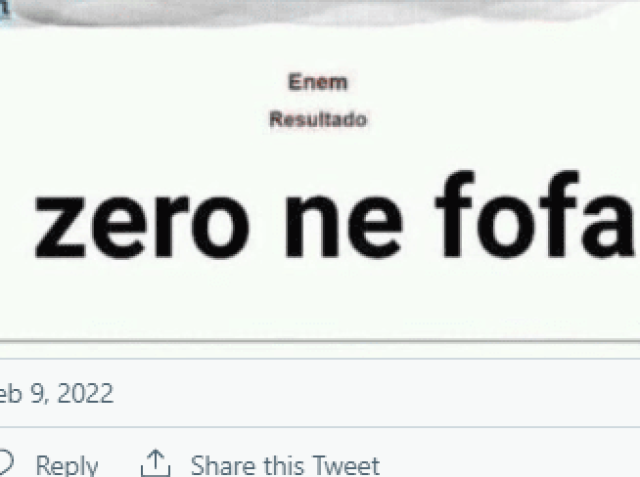This screenshot has height=477, width=640.
Task: Click the 'Resultado' label in the image
Action: pyautogui.click(x=318, y=119)
